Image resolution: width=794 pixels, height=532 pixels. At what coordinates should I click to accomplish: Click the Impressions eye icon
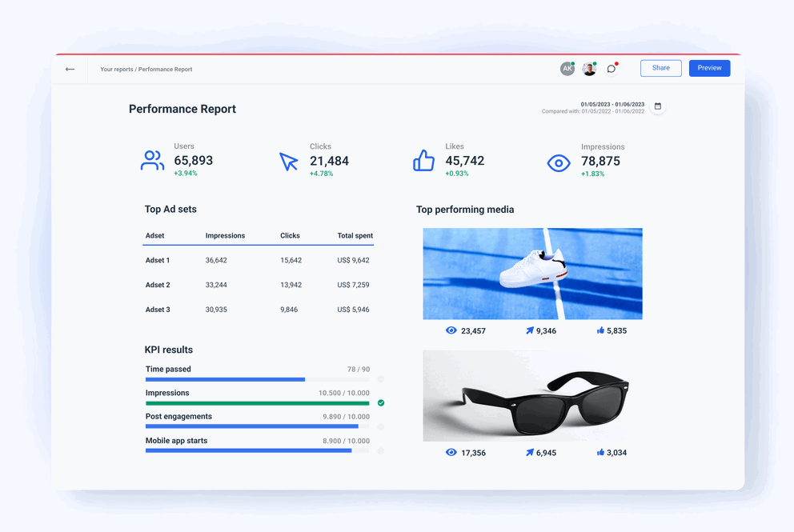[x=558, y=162]
